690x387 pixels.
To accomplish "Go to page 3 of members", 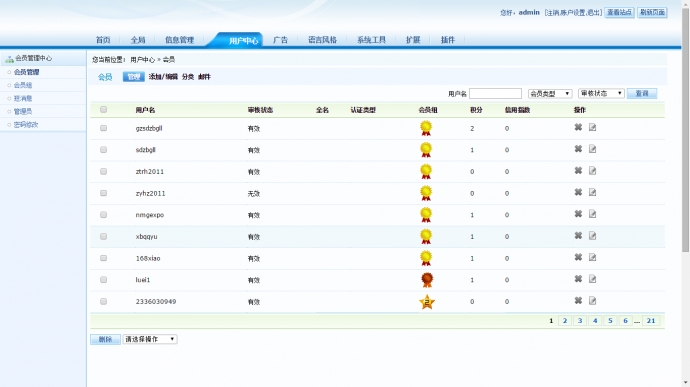I will coord(580,321).
